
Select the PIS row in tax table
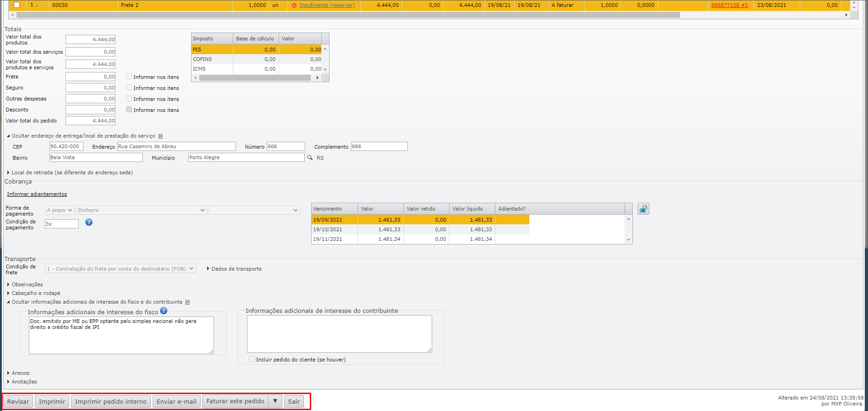257,50
